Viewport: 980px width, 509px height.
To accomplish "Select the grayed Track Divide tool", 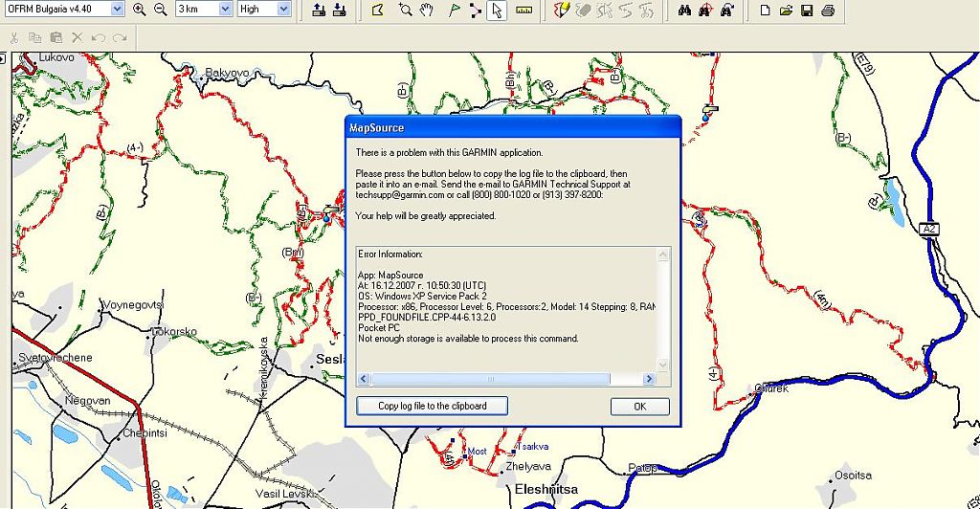I will pos(605,10).
